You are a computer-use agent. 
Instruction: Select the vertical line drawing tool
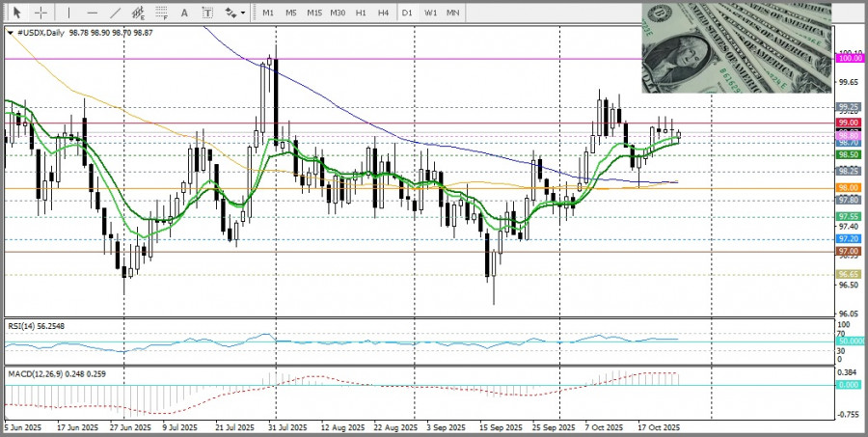pos(68,13)
